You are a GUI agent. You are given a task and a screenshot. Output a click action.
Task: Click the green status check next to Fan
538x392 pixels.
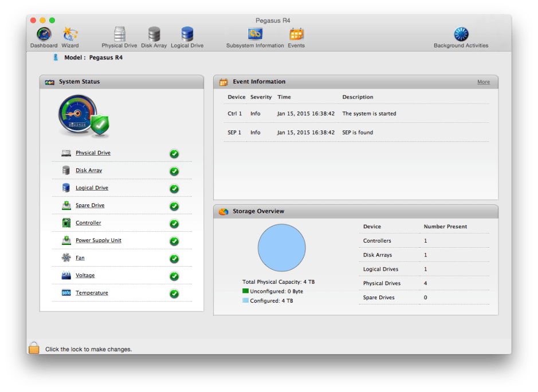pos(174,258)
